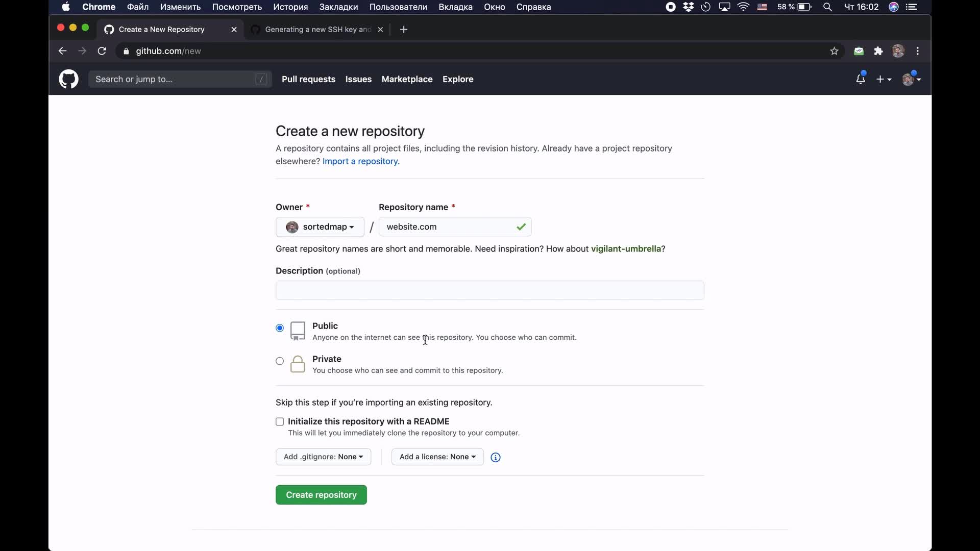Switch to the Generating a new SSH key tab
The height and width of the screenshot is (551, 980).
coord(317,30)
